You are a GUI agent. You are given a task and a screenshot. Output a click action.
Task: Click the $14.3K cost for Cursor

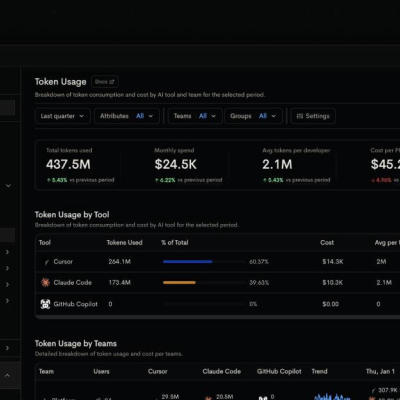click(333, 262)
